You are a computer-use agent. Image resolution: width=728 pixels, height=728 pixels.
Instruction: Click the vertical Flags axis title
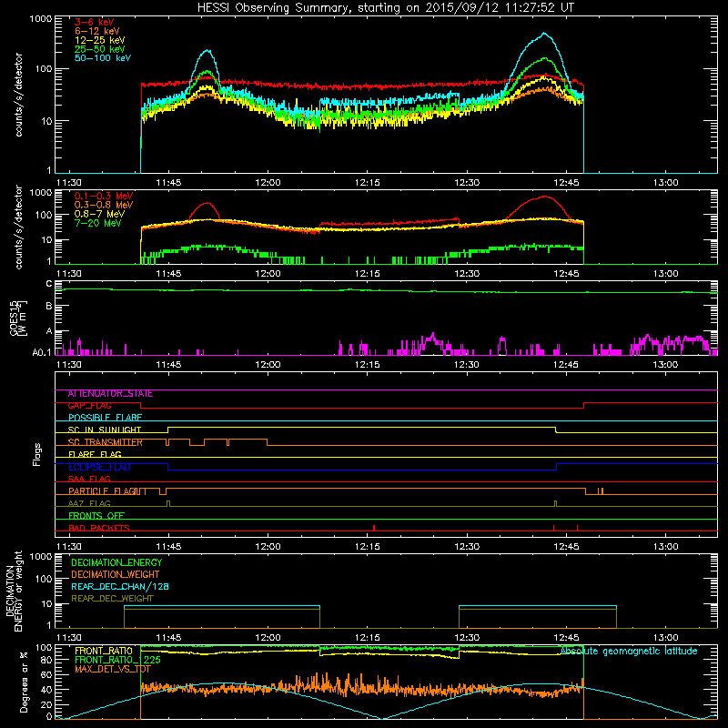(x=37, y=454)
